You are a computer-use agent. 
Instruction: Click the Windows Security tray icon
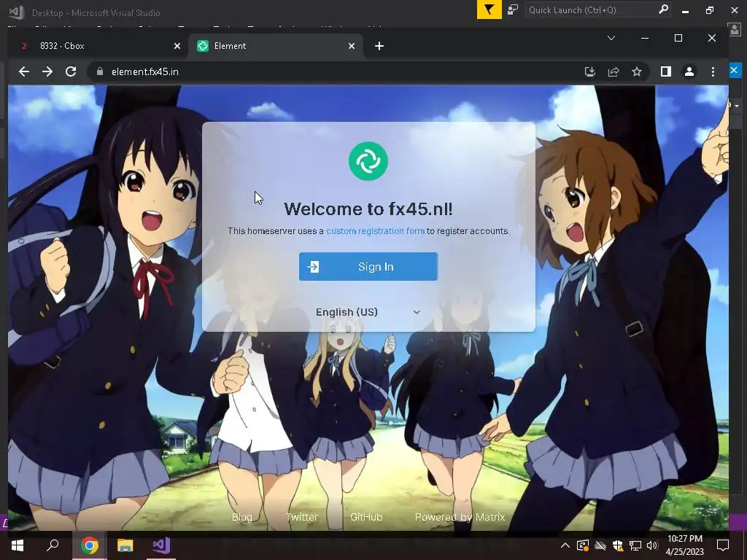click(618, 545)
